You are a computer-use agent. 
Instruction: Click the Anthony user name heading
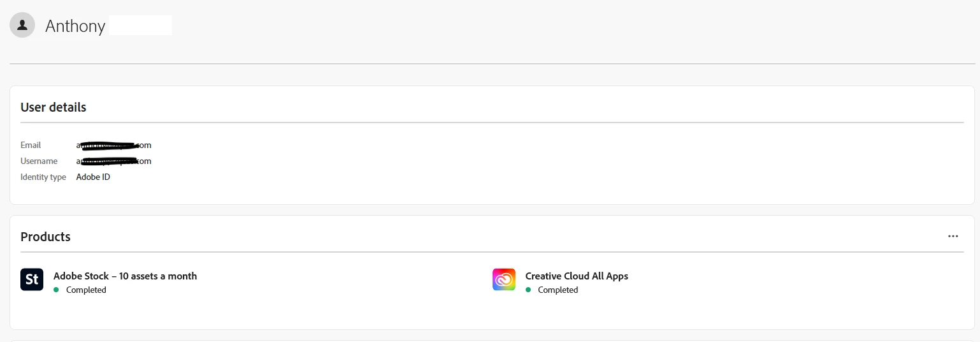[75, 26]
